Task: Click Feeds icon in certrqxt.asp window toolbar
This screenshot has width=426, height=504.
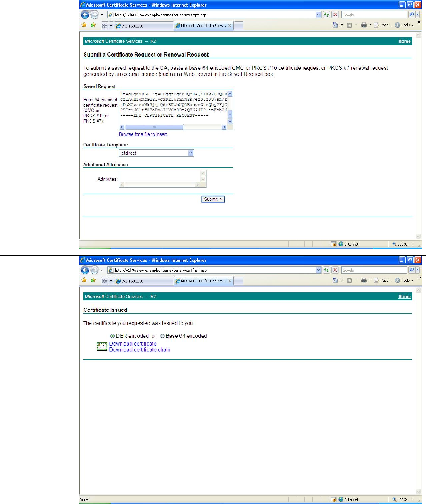Action: coord(349,25)
